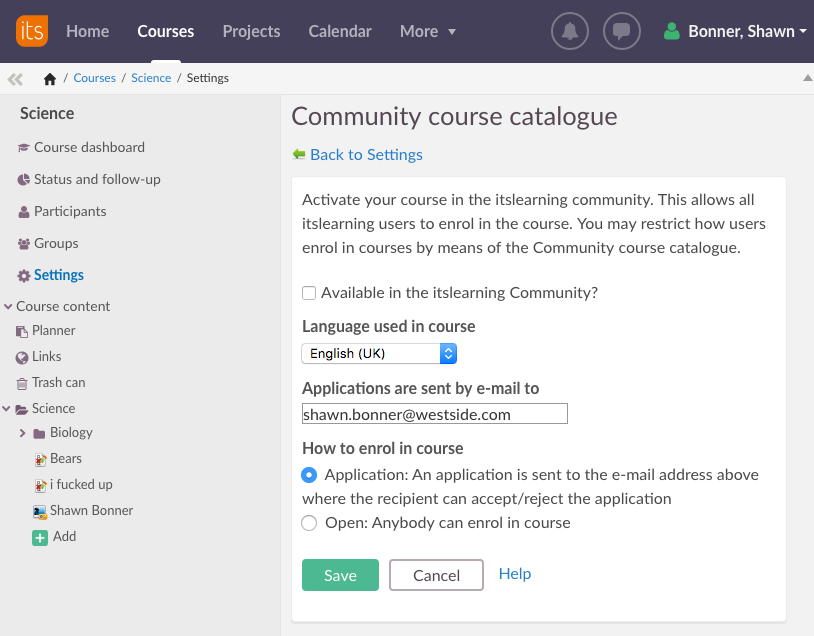This screenshot has width=814, height=636.
Task: Go to the Projects tab
Action: 251,31
